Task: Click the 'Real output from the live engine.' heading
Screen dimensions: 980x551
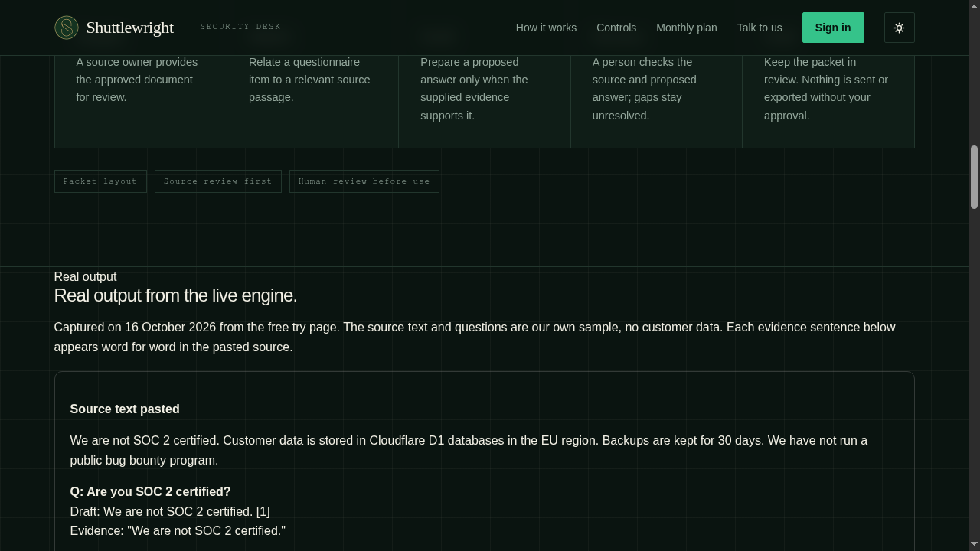Action: tap(175, 295)
